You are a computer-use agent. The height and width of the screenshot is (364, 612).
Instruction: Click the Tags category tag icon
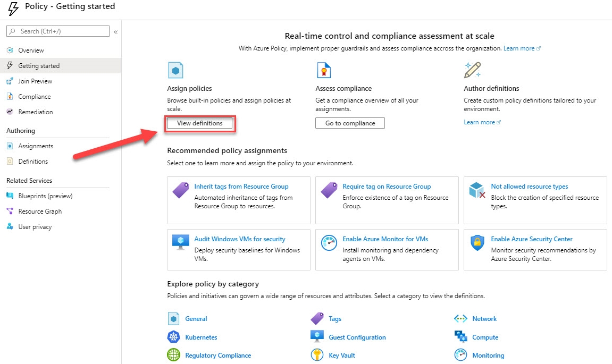pos(317,318)
